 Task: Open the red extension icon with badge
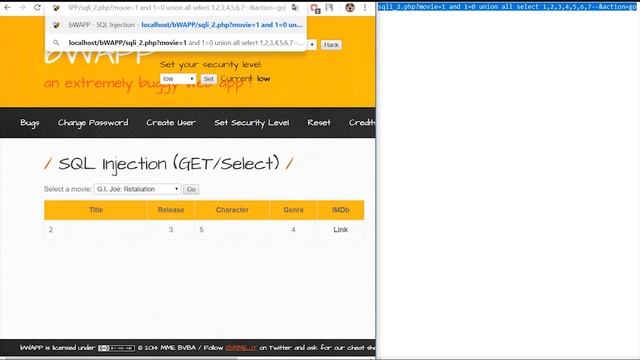tap(315, 8)
